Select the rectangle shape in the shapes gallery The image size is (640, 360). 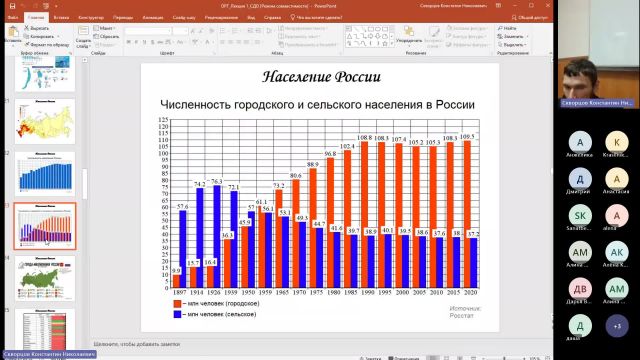coord(370,29)
